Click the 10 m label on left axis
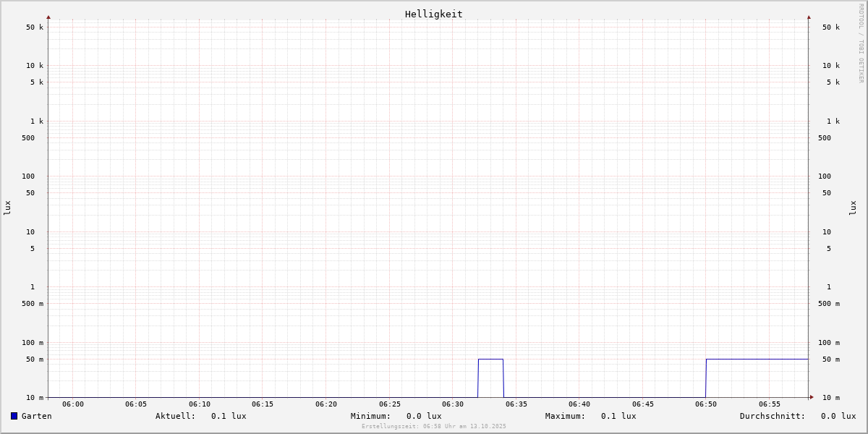868x434 pixels. point(35,398)
